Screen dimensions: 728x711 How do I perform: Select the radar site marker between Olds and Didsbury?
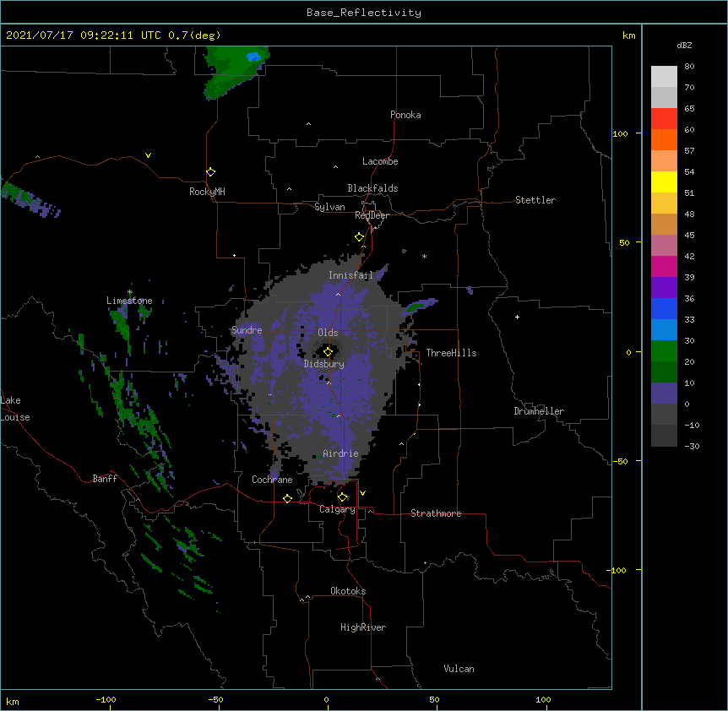coord(329,352)
